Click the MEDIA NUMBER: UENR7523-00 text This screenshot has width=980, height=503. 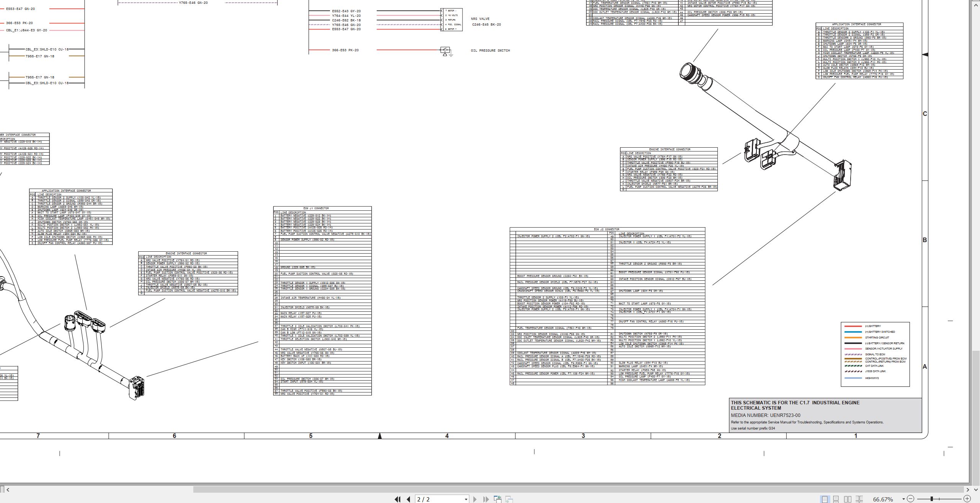point(766,415)
